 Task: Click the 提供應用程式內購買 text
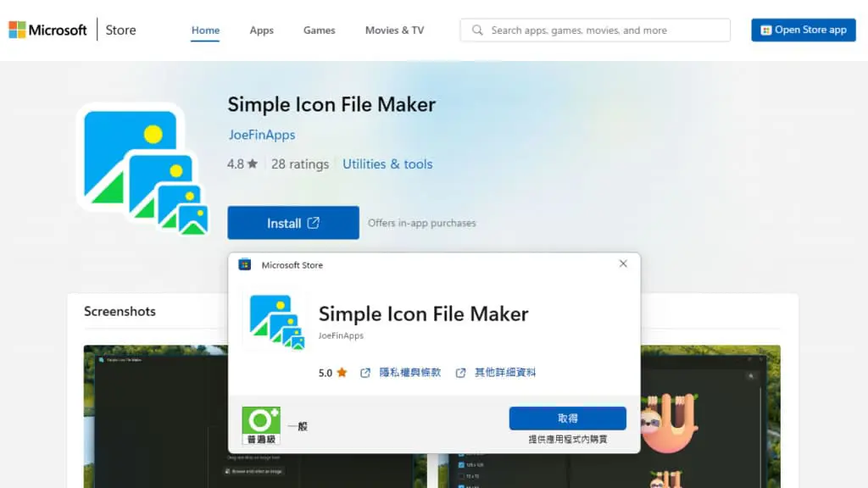[567, 440]
